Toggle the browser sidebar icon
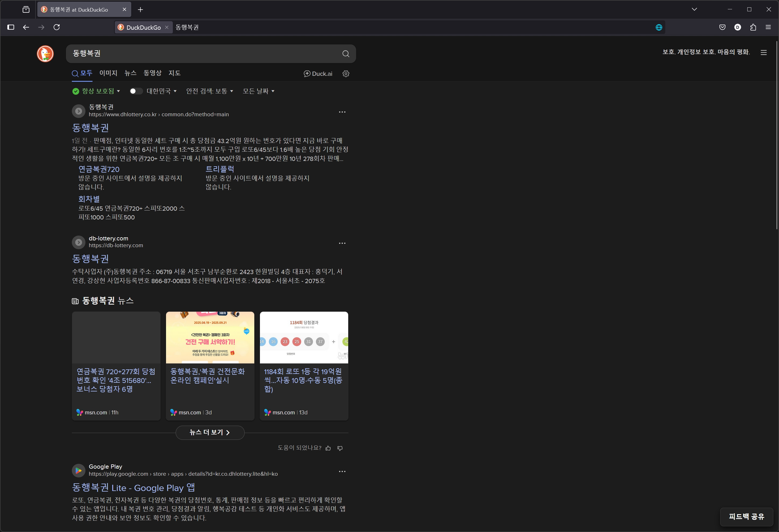 pos(11,27)
